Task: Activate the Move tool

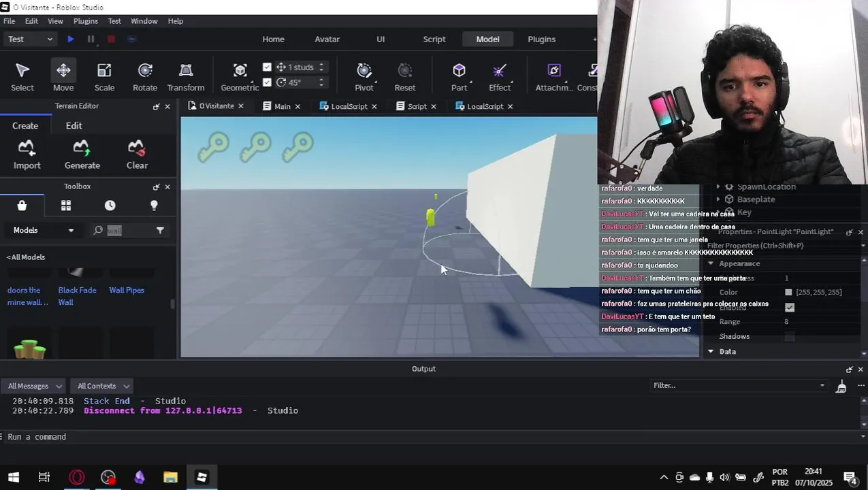Action: [x=63, y=76]
